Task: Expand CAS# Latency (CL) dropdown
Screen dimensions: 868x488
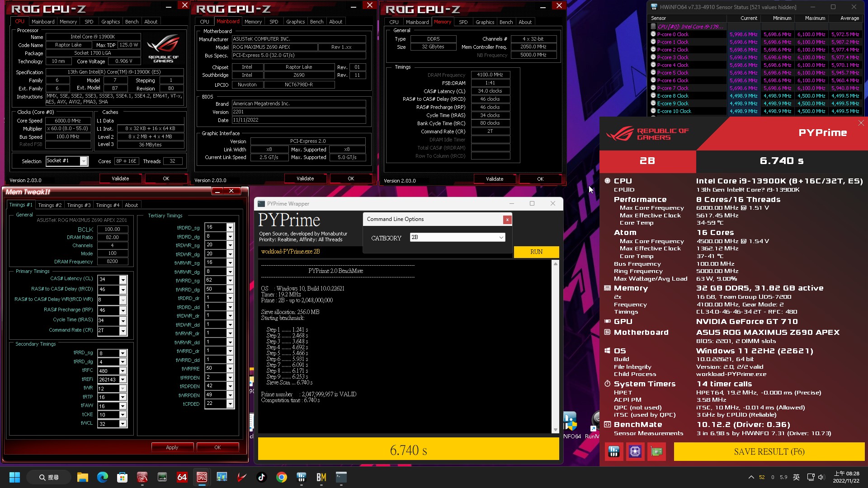Action: click(x=123, y=280)
